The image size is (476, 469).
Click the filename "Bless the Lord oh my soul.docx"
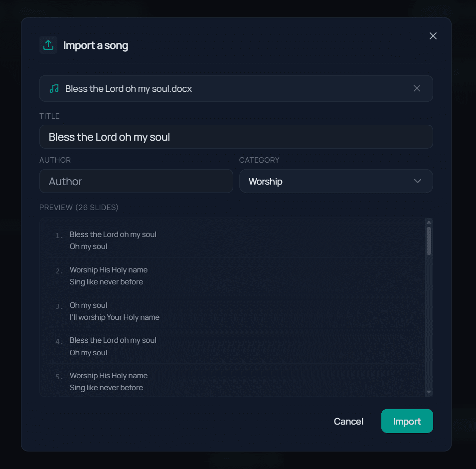coord(128,88)
